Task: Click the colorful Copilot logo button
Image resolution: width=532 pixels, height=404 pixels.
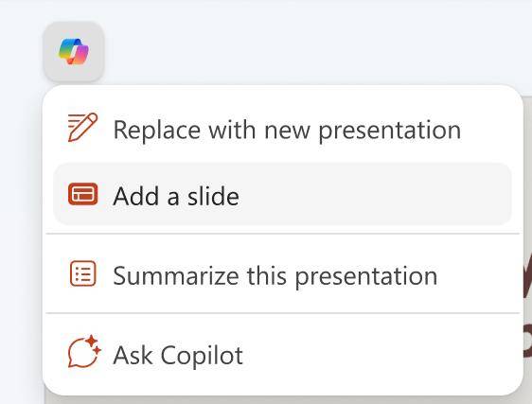Action: tap(74, 51)
